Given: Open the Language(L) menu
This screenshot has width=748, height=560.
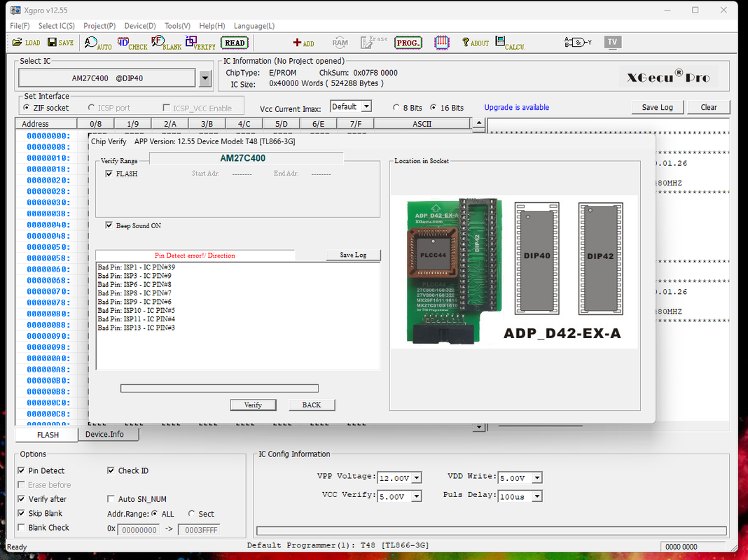Looking at the screenshot, I should [x=254, y=26].
